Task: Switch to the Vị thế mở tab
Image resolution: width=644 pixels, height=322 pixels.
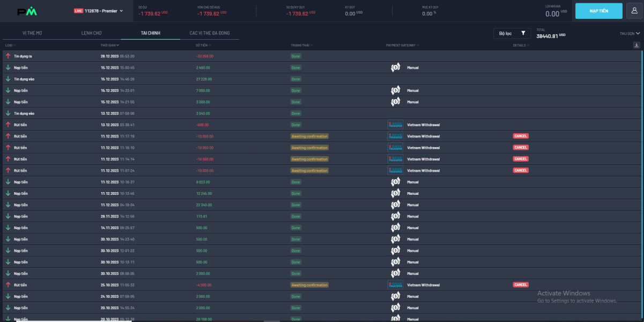Action: 32,33
